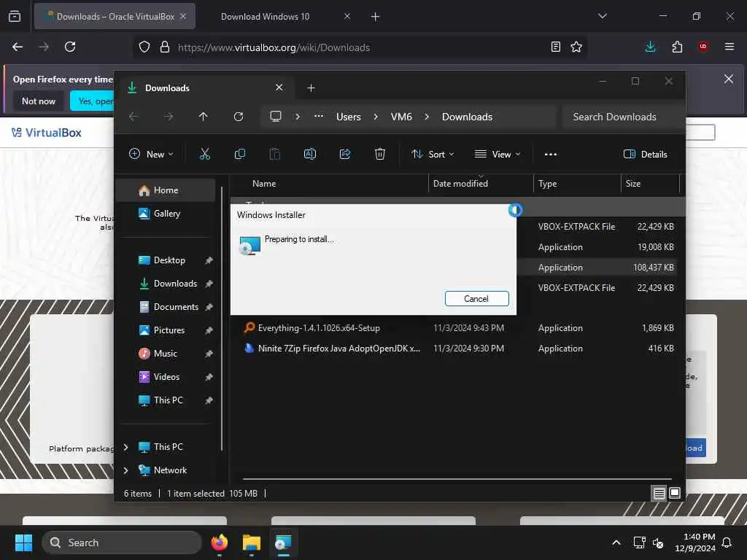Open the clock showing 1:40 PM
Viewport: 747px width, 560px height.
(694, 542)
